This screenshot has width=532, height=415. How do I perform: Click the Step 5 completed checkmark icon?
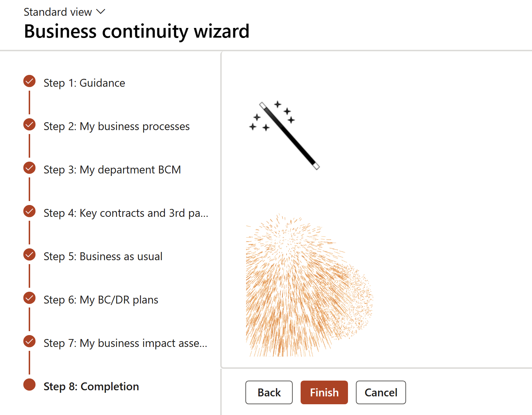(x=29, y=255)
